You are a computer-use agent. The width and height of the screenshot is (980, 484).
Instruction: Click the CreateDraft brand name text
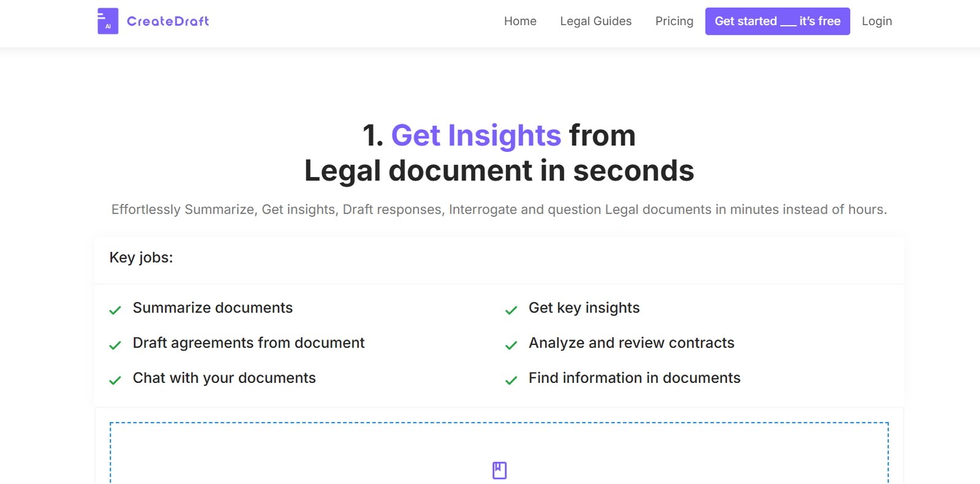coord(168,21)
